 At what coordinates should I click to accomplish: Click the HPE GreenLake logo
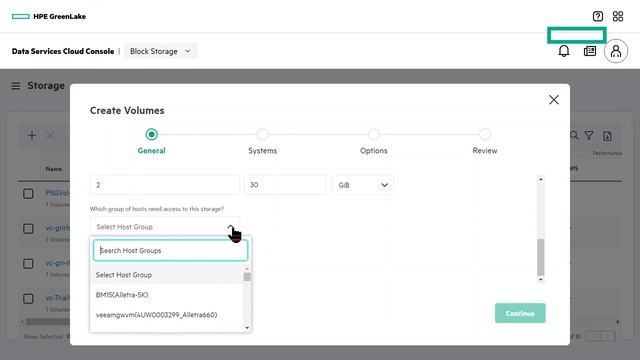[49, 16]
